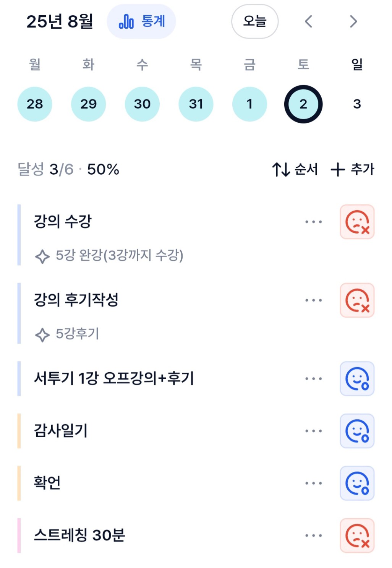Viewport: 392px width, 568px height.
Task: Tap the 순서 sort order arrows
Action: pyautogui.click(x=281, y=169)
